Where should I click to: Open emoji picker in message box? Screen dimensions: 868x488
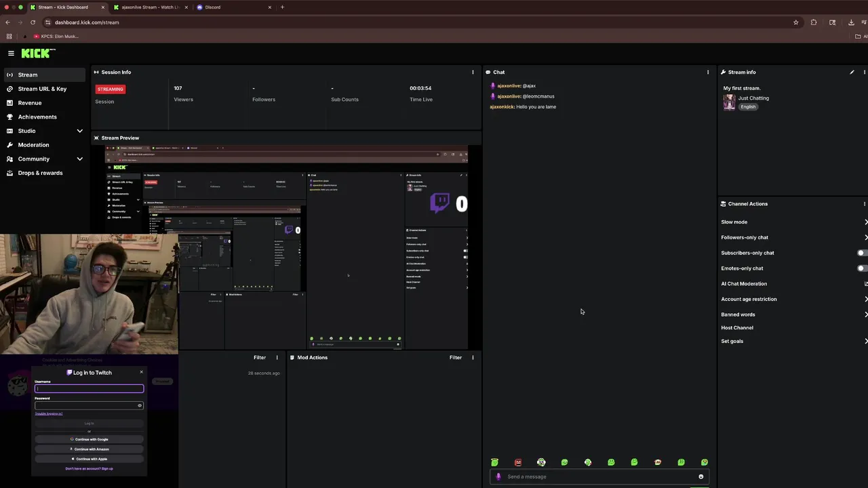[x=701, y=476]
